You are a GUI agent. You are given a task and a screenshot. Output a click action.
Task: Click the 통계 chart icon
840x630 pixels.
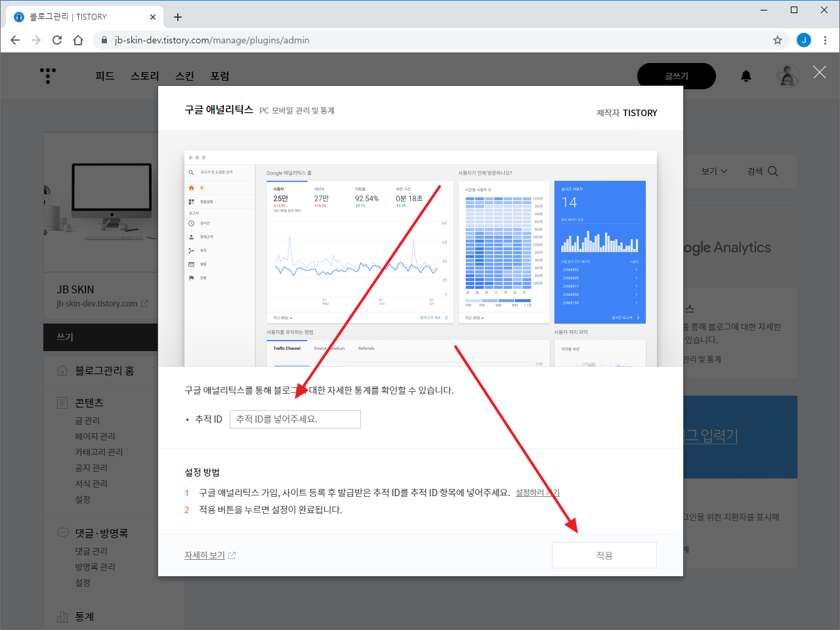(x=62, y=617)
